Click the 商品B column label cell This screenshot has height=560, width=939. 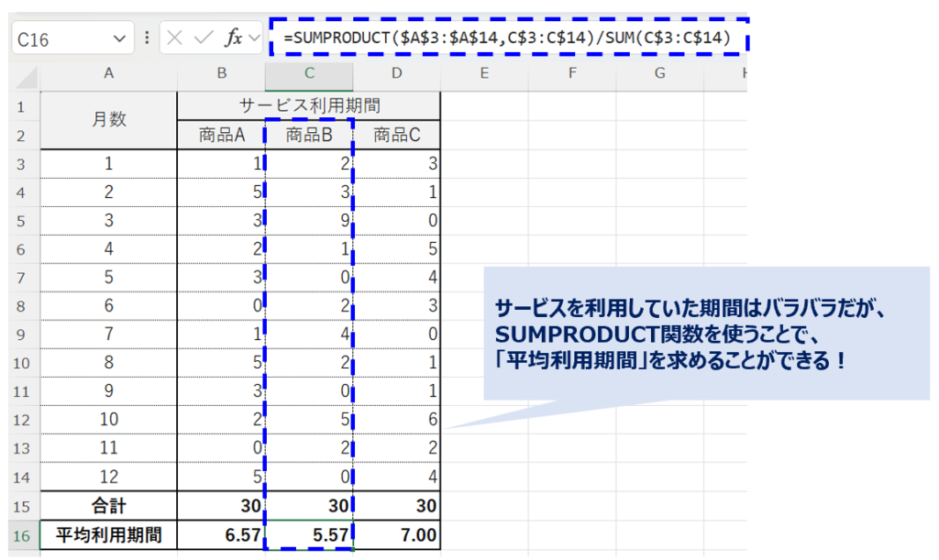[309, 136]
